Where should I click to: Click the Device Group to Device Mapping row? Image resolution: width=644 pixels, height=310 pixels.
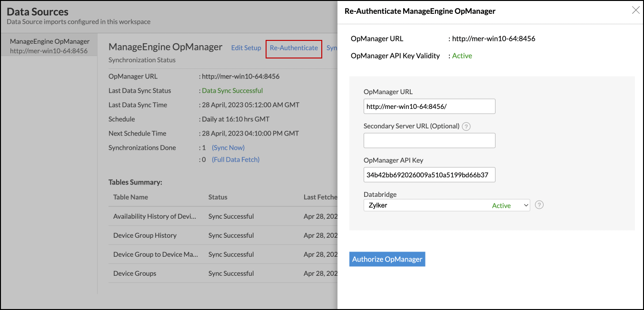pyautogui.click(x=155, y=254)
